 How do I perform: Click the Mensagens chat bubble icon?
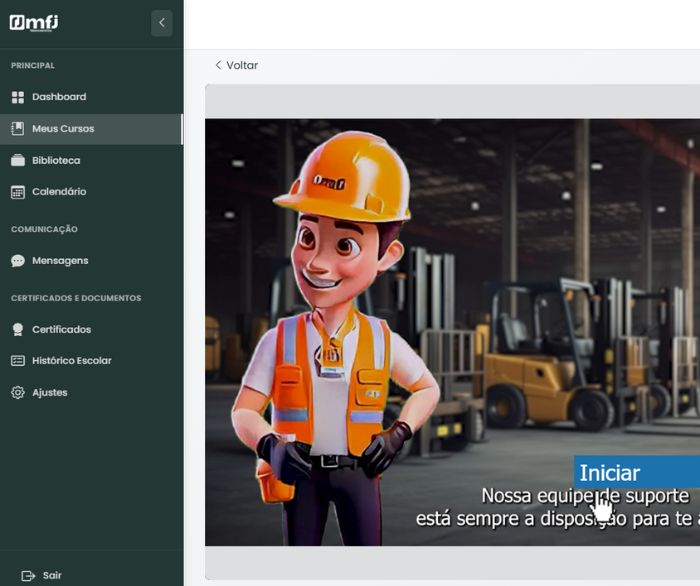click(17, 261)
